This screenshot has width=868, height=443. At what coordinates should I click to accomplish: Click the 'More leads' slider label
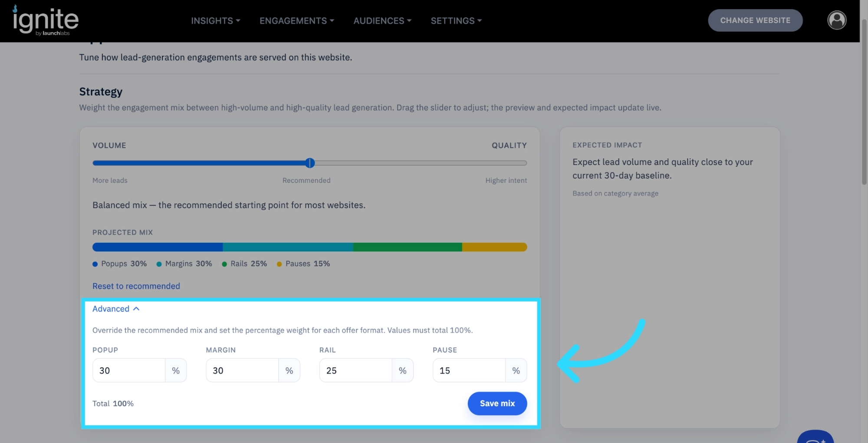pyautogui.click(x=110, y=180)
